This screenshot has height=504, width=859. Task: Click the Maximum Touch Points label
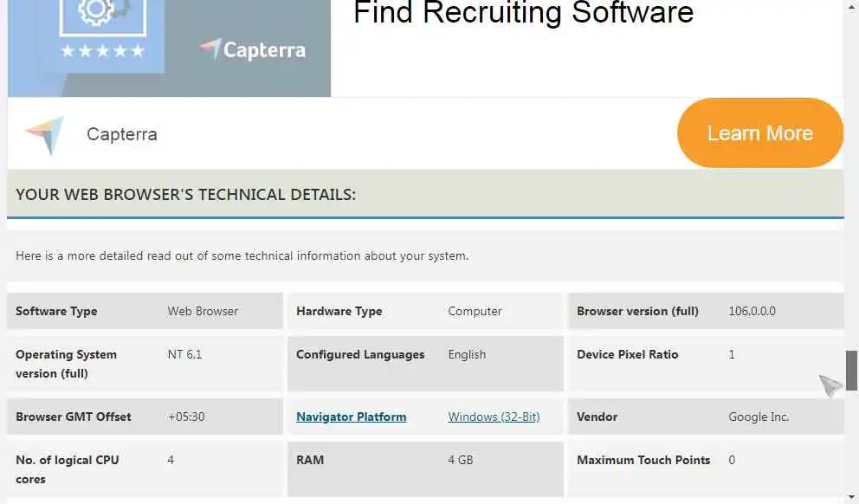tap(643, 460)
